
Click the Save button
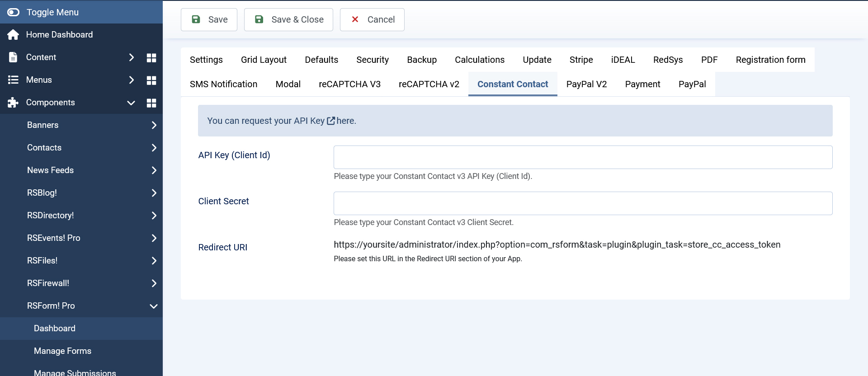(x=209, y=19)
